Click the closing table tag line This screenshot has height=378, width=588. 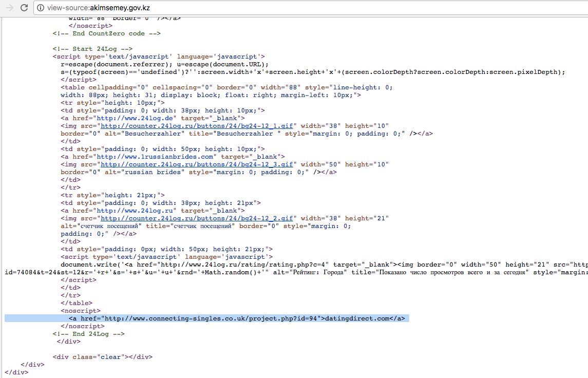[77, 303]
